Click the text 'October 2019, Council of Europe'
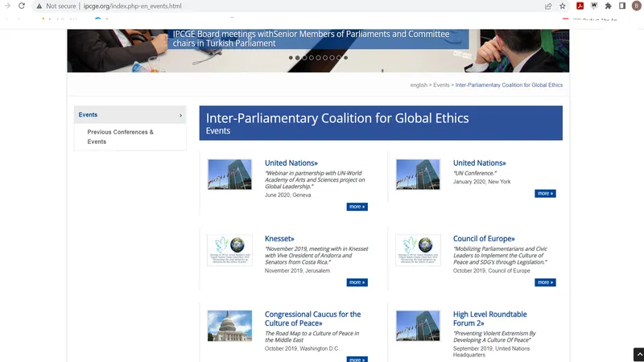This screenshot has width=644, height=362. [x=492, y=270]
